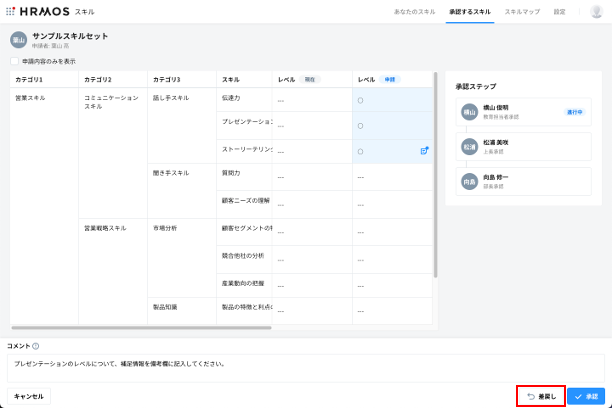Click the 葉山 applicant avatar badge
The height and width of the screenshot is (408, 612).
point(18,40)
